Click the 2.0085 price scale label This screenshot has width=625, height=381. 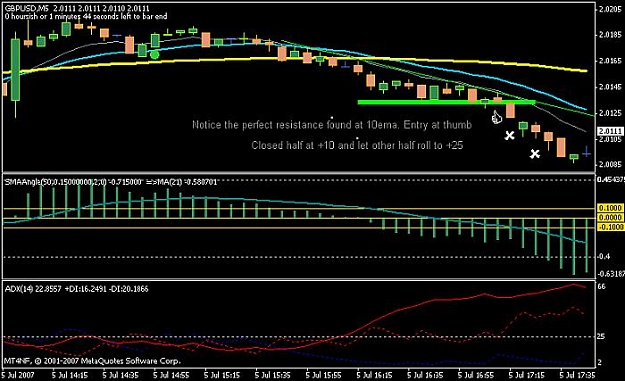click(x=610, y=164)
